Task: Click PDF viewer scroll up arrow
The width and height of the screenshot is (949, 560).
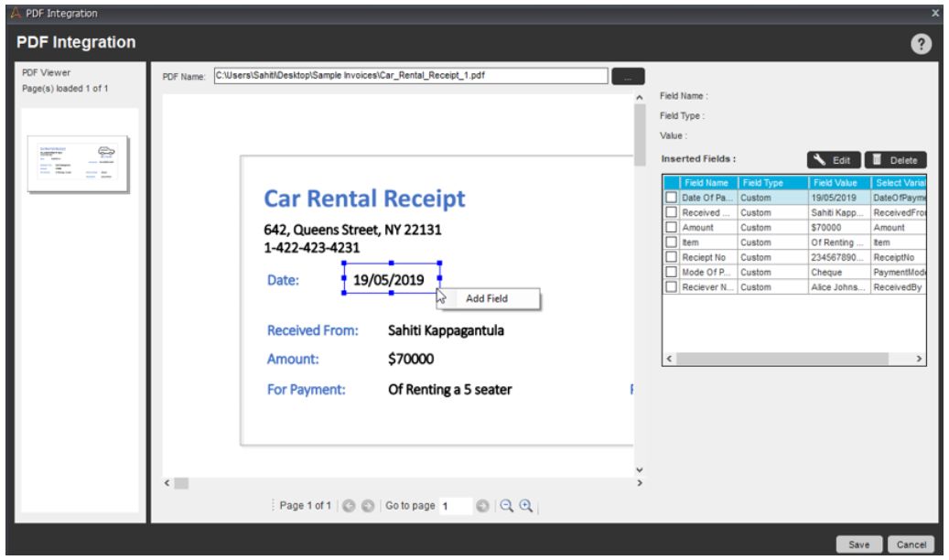Action: coord(640,98)
